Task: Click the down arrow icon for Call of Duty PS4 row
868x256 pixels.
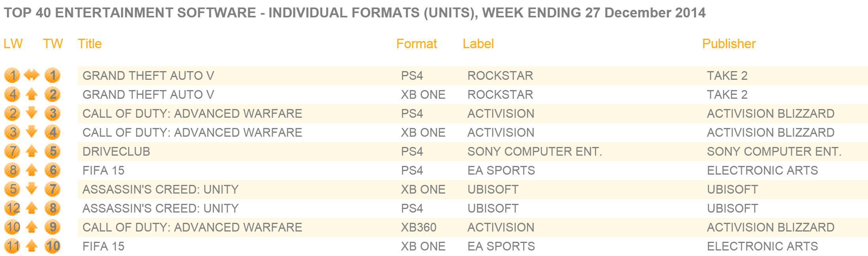Action: (32, 113)
